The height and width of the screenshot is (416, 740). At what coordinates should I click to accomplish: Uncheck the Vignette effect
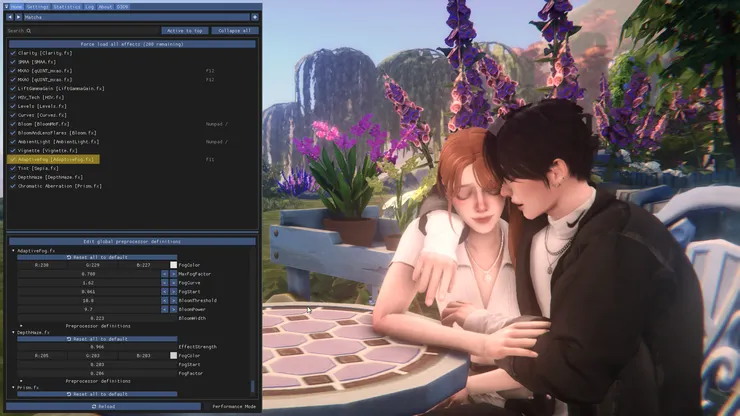point(13,151)
